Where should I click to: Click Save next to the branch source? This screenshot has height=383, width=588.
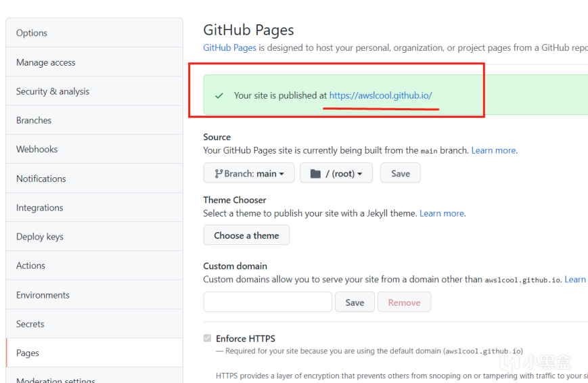click(x=400, y=173)
